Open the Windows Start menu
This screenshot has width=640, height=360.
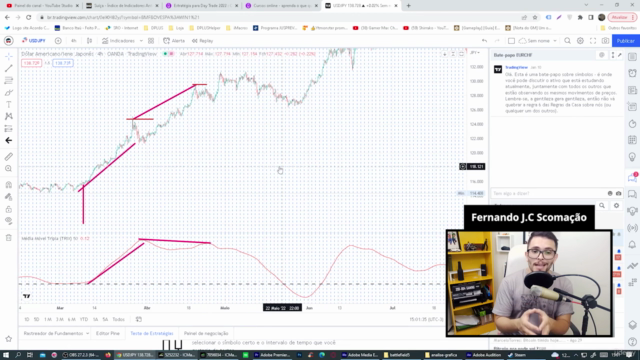6,355
